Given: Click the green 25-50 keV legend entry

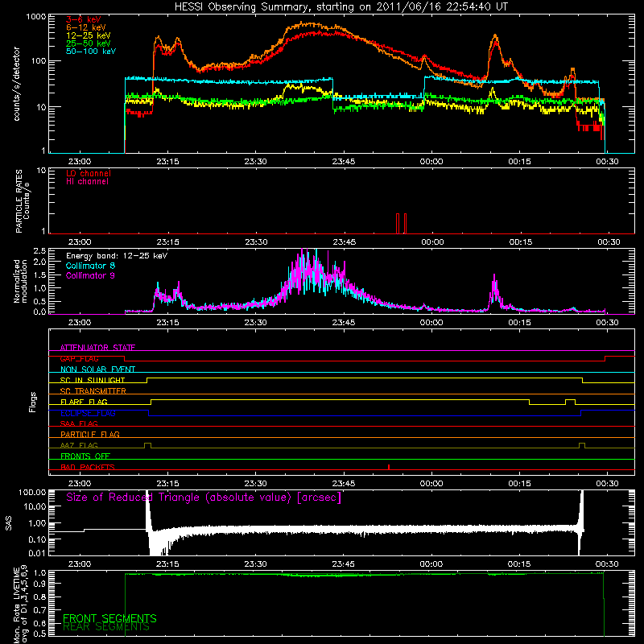Looking at the screenshot, I should coord(89,43).
